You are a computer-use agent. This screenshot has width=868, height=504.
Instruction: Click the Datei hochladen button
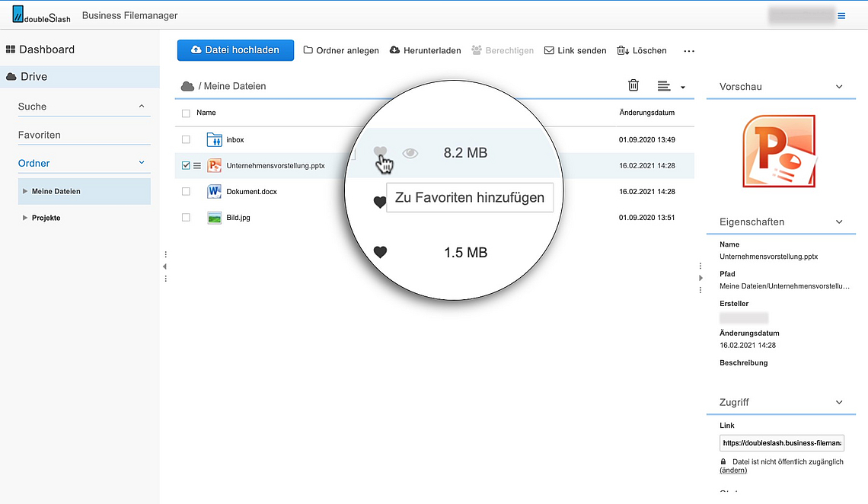click(235, 50)
